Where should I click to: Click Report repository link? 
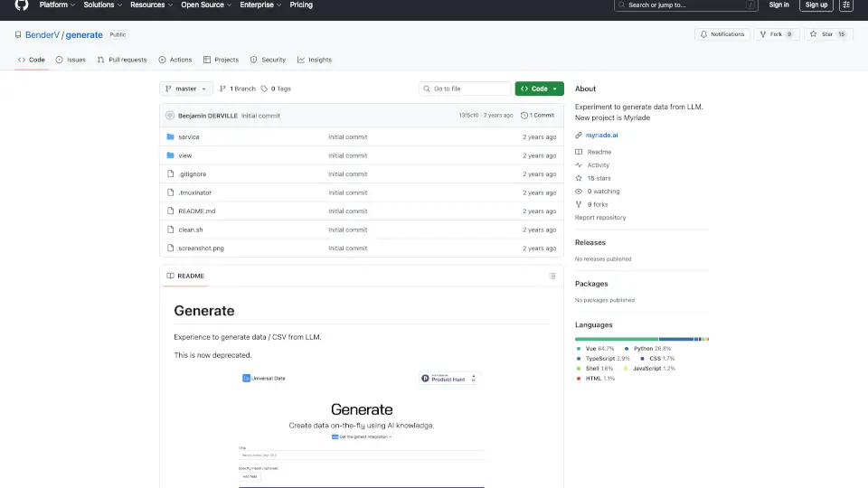coord(600,218)
